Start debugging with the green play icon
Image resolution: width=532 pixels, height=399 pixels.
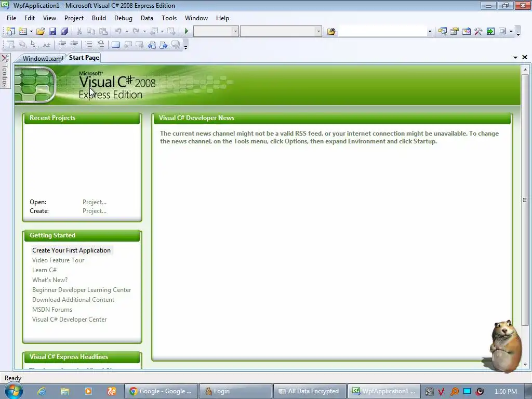tap(187, 31)
